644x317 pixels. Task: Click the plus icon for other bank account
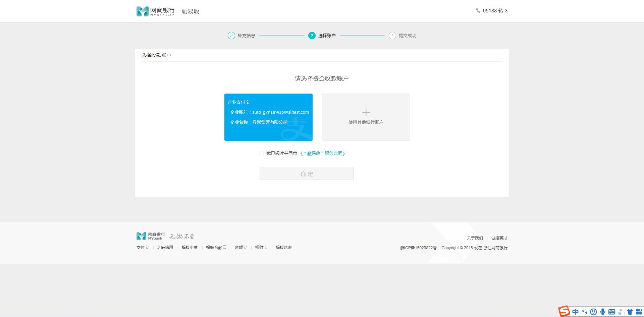pyautogui.click(x=366, y=112)
